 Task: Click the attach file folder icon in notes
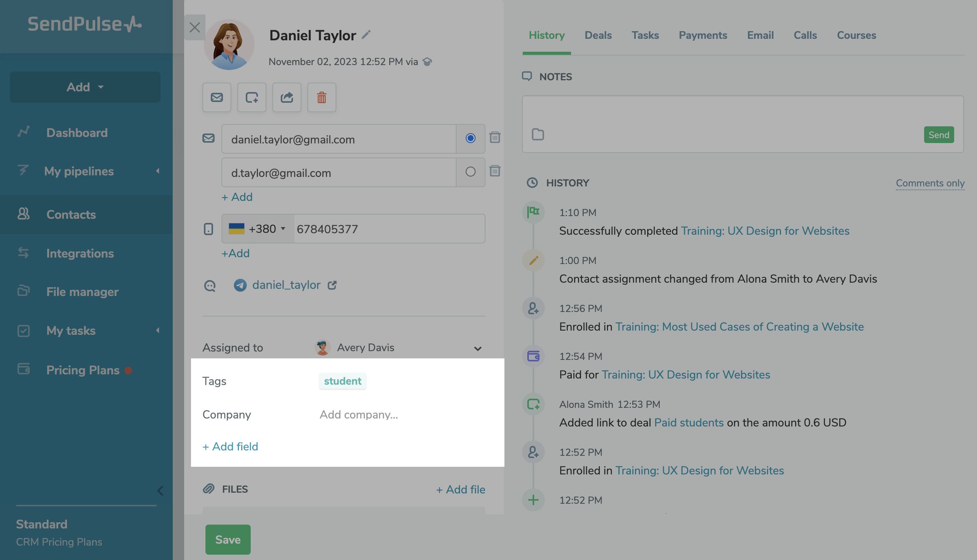[x=537, y=135]
